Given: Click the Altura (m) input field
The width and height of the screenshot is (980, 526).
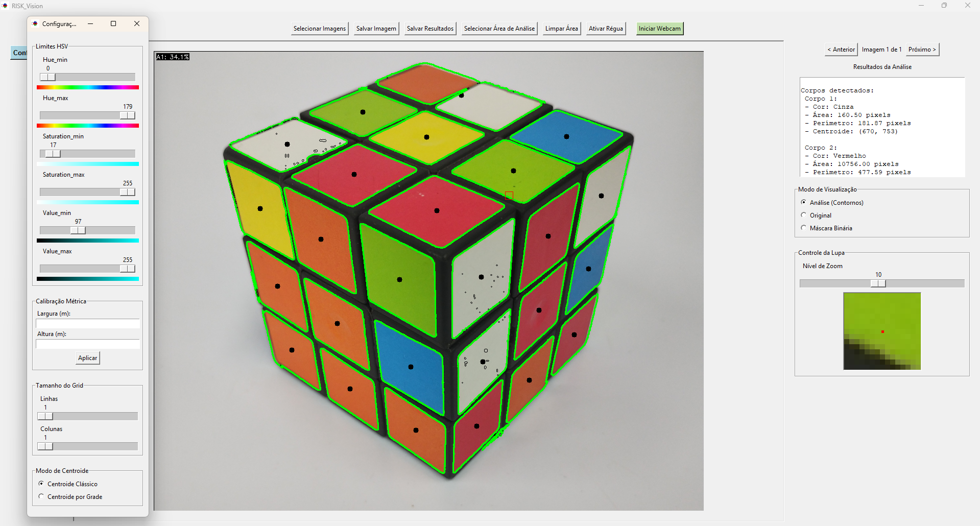Looking at the screenshot, I should coord(87,344).
